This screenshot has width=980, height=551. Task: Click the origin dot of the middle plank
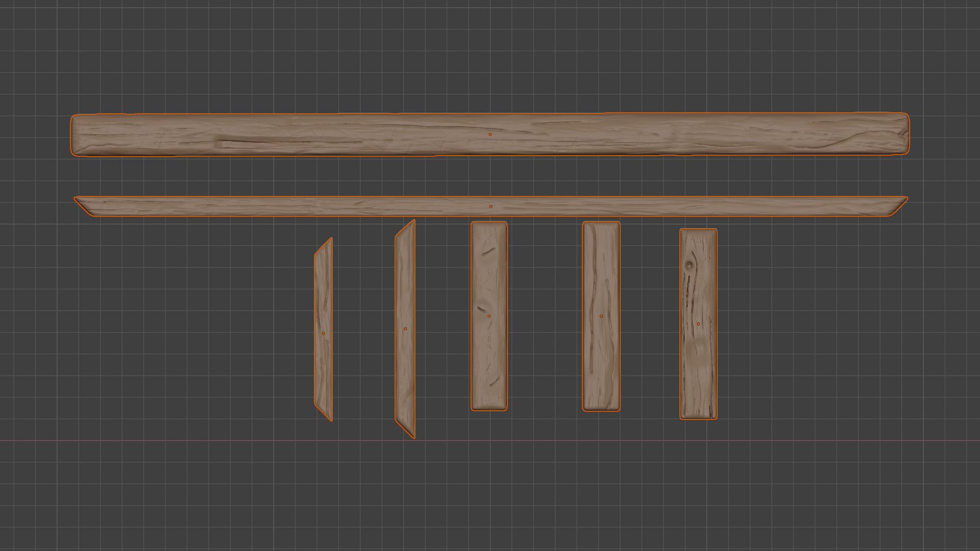click(x=489, y=316)
